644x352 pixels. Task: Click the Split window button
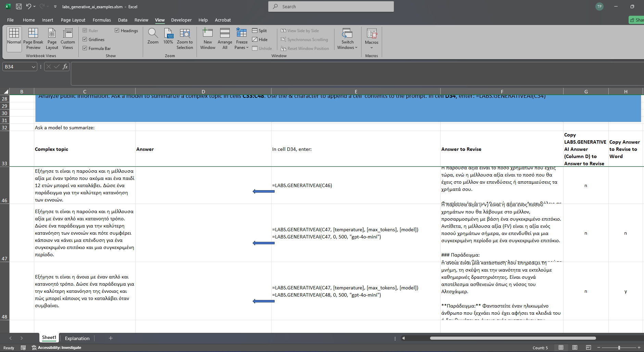[x=260, y=31]
